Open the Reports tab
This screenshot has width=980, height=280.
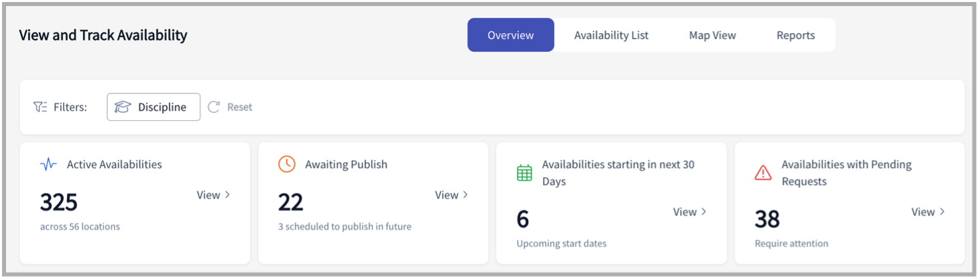click(x=796, y=35)
